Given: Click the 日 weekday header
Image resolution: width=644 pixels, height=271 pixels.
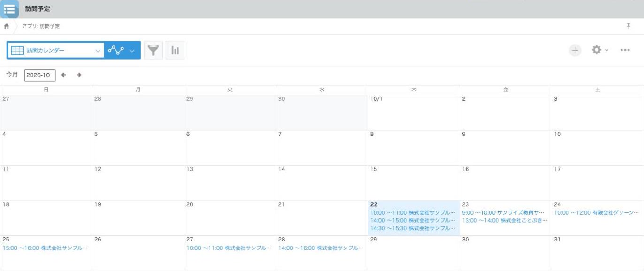Looking at the screenshot, I should point(46,90).
